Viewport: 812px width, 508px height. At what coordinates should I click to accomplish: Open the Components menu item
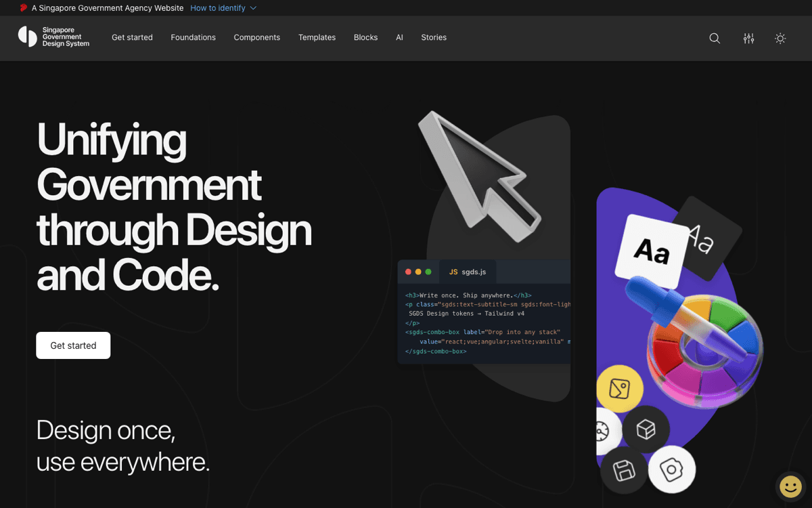(256, 37)
